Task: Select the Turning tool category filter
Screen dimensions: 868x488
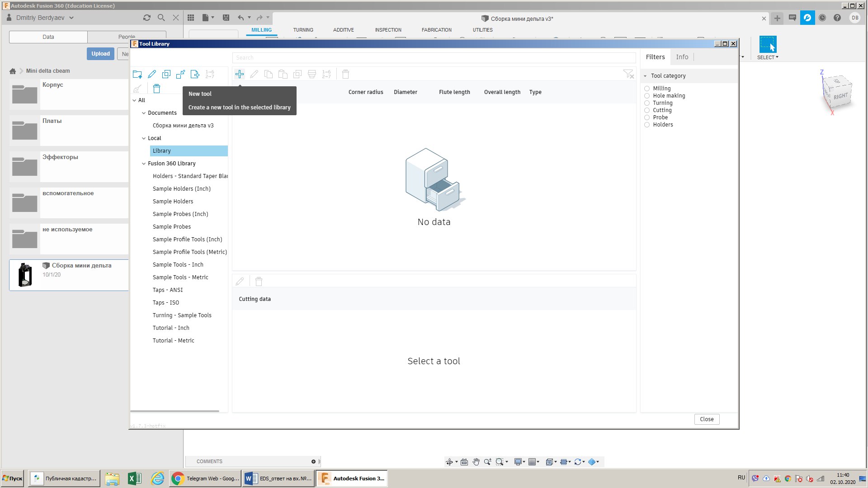Action: coord(647,103)
